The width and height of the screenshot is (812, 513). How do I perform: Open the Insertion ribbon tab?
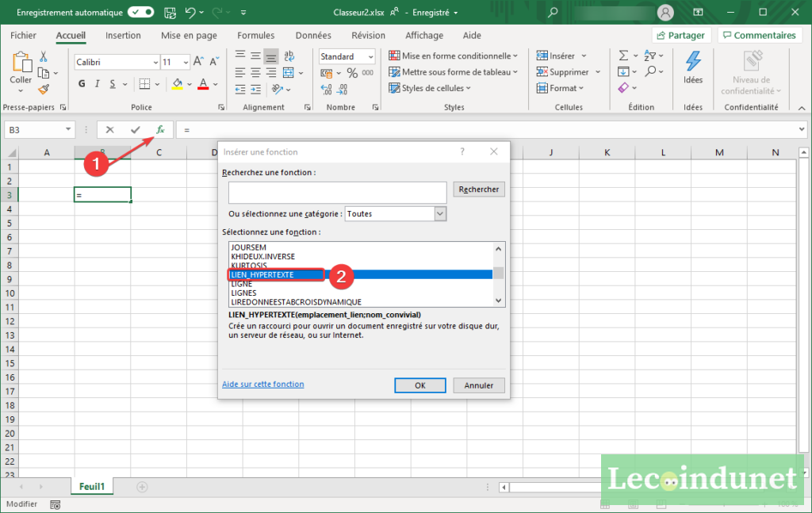pyautogui.click(x=123, y=36)
